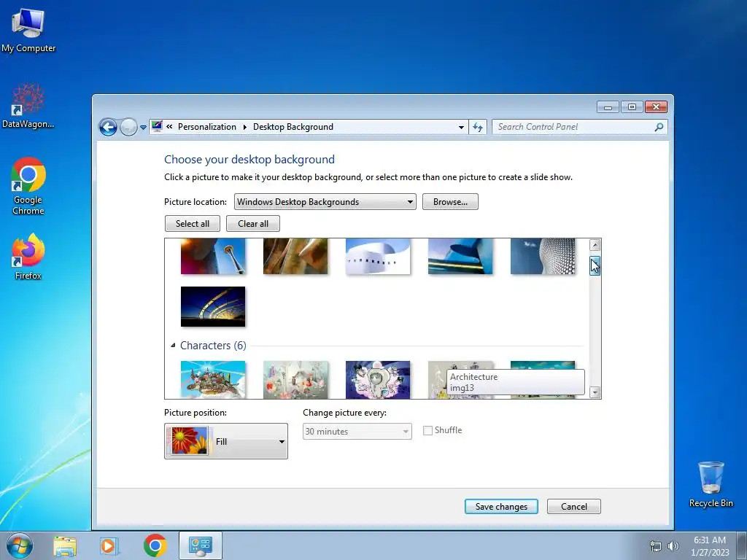
Task: Click the network icon in system tray
Action: click(656, 546)
